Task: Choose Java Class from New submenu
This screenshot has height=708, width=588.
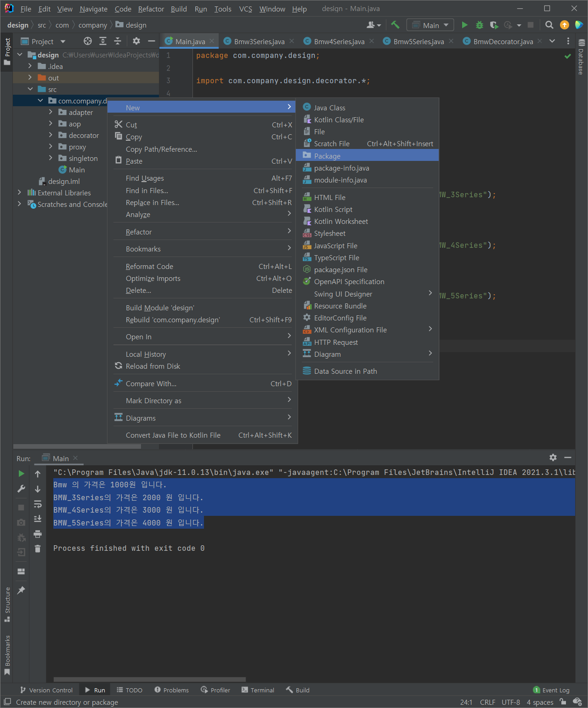Action: pos(367,108)
